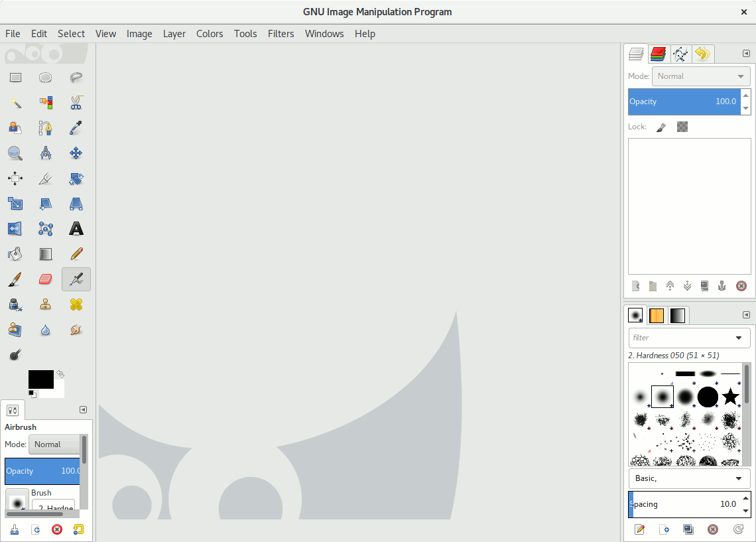This screenshot has height=542, width=756.
Task: Select the Rotate tool
Action: point(76,178)
